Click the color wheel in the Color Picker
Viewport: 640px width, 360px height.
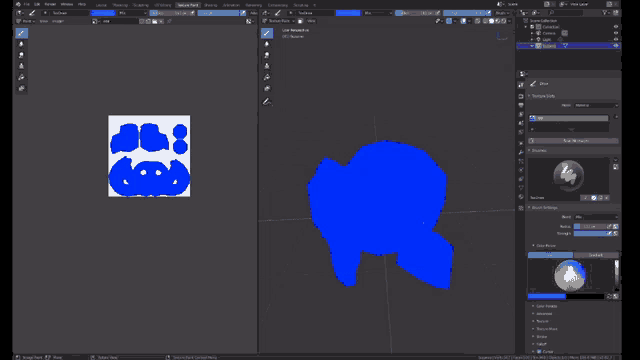(x=570, y=276)
